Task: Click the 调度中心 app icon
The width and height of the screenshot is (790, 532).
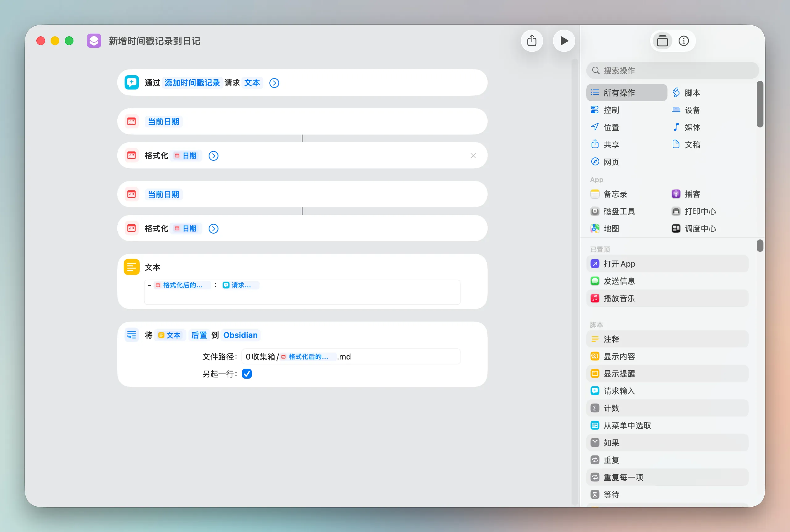Action: (x=676, y=228)
